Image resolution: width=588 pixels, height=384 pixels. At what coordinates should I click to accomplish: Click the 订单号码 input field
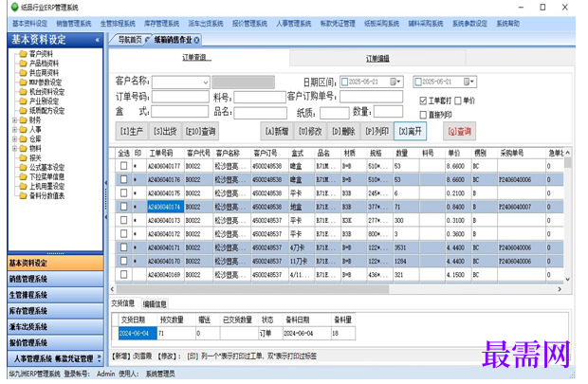(180, 97)
